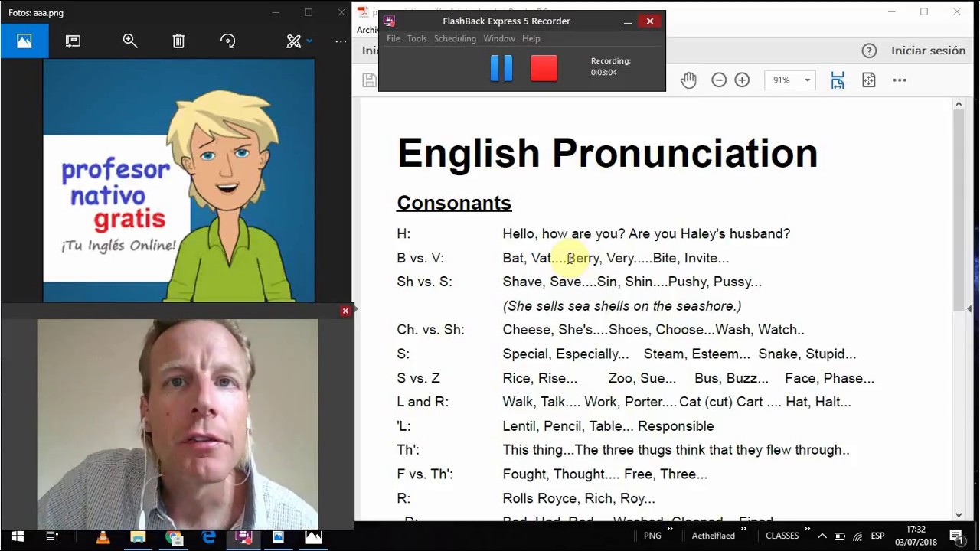
Task: Open the Tools menu in FlashBack Recorder
Action: (416, 38)
